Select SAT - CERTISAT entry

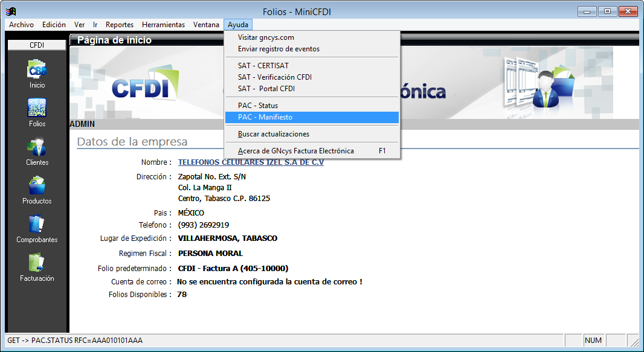pyautogui.click(x=312, y=66)
